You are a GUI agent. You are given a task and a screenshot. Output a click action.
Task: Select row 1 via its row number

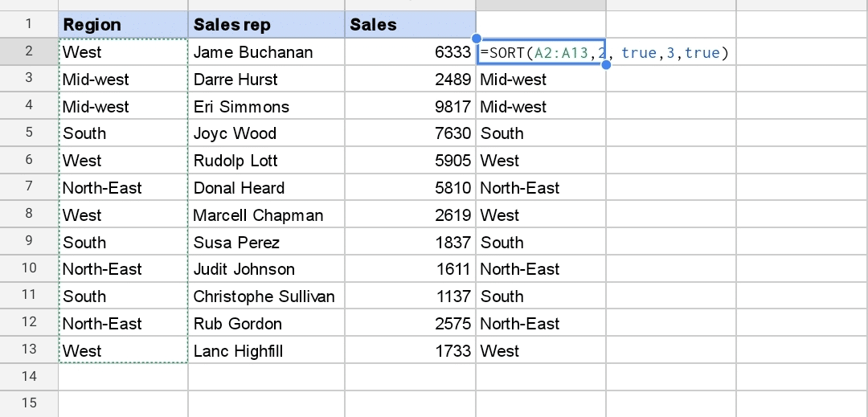click(29, 25)
